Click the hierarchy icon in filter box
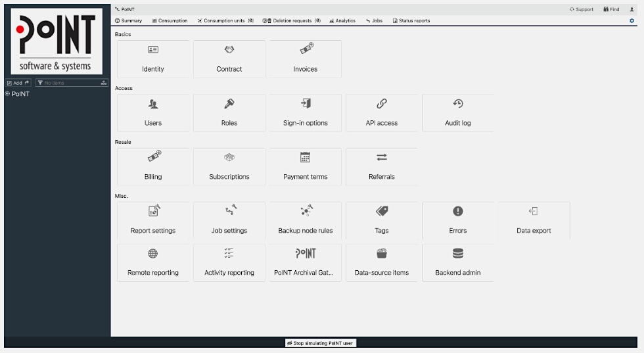644x353 pixels. (104, 83)
